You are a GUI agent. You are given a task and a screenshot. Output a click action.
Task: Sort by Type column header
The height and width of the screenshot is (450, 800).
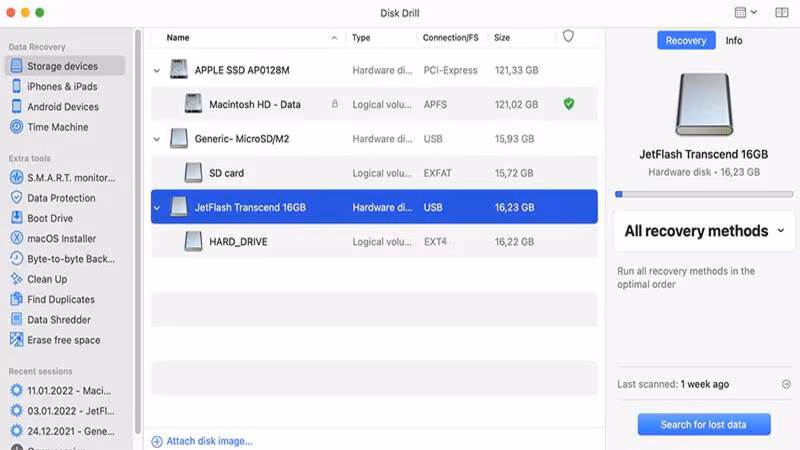click(361, 38)
